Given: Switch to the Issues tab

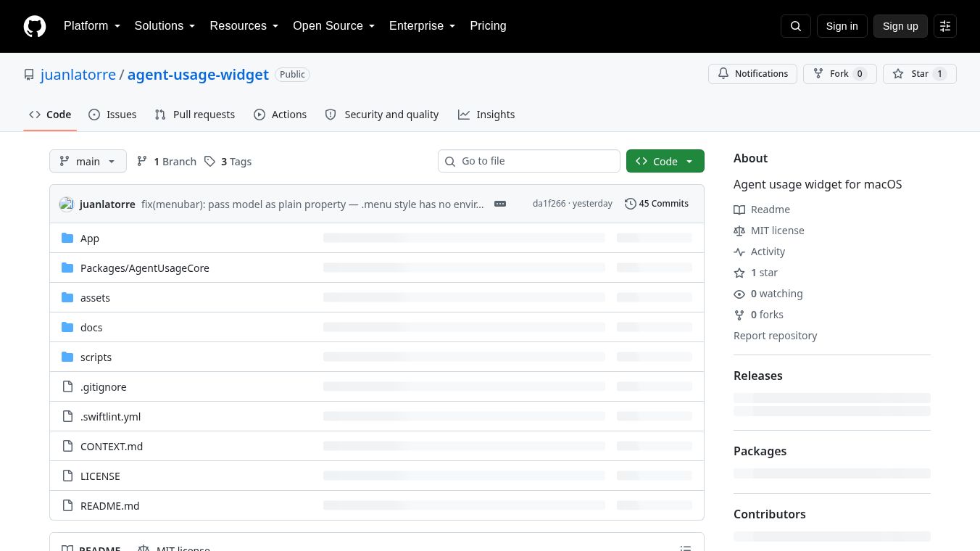Looking at the screenshot, I should click(112, 115).
